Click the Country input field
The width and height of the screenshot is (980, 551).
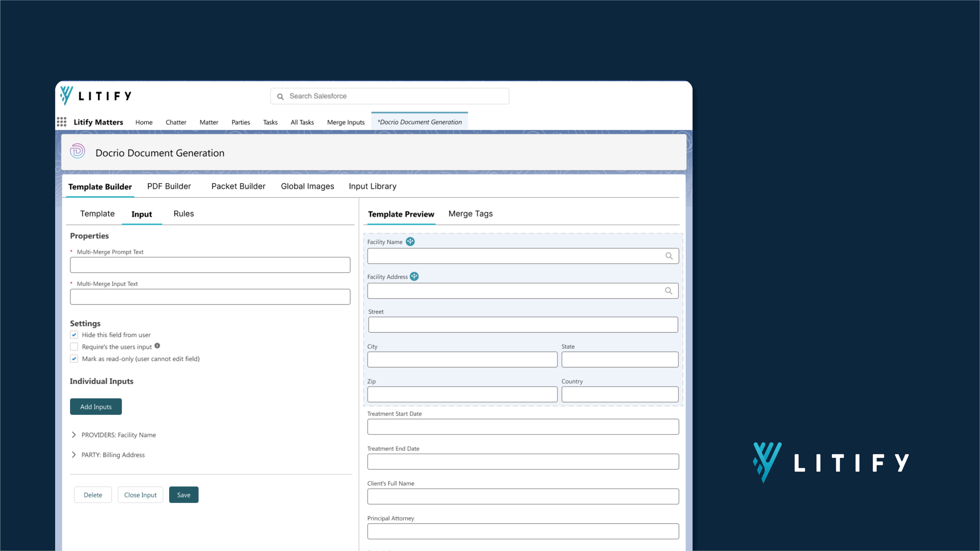click(620, 395)
